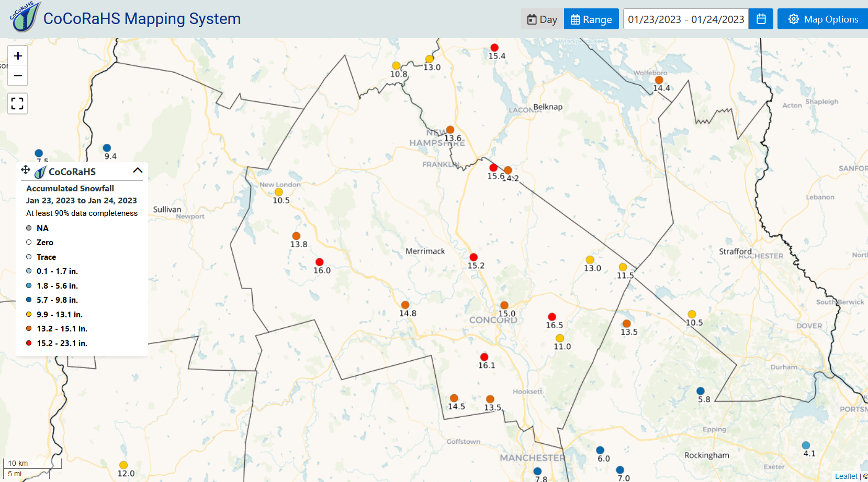Select the 10.8 station marker
Image resolution: width=868 pixels, height=482 pixels.
pyautogui.click(x=396, y=66)
